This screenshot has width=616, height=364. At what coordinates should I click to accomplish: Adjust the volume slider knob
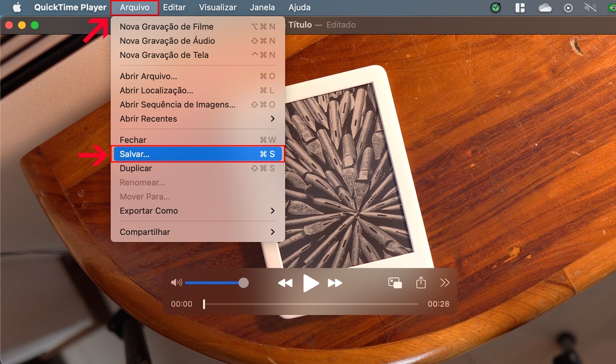pos(243,283)
